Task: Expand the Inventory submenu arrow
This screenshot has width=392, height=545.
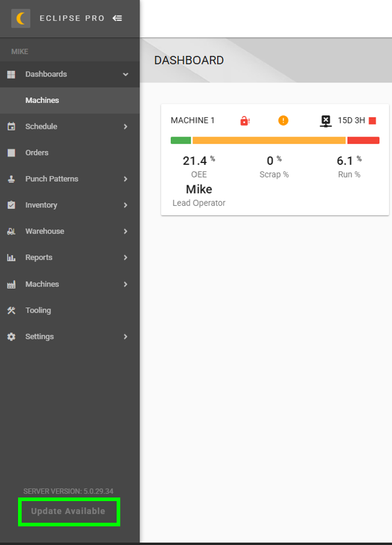Action: click(x=126, y=205)
